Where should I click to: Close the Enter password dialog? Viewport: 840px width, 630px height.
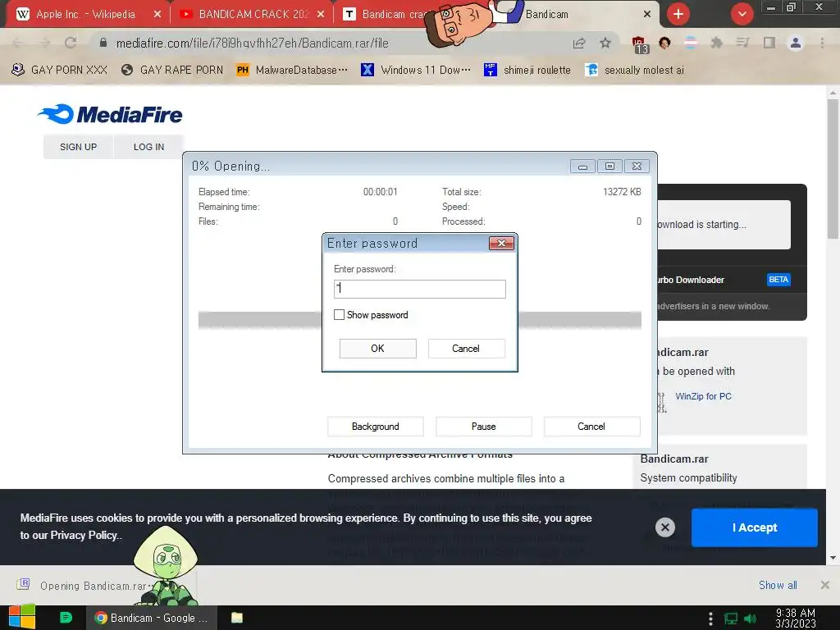(501, 243)
